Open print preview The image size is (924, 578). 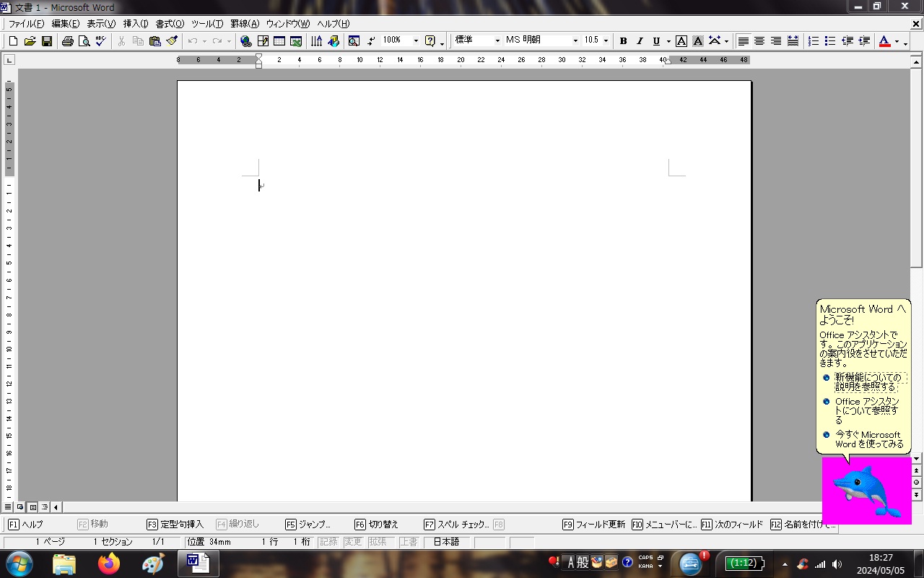[84, 41]
